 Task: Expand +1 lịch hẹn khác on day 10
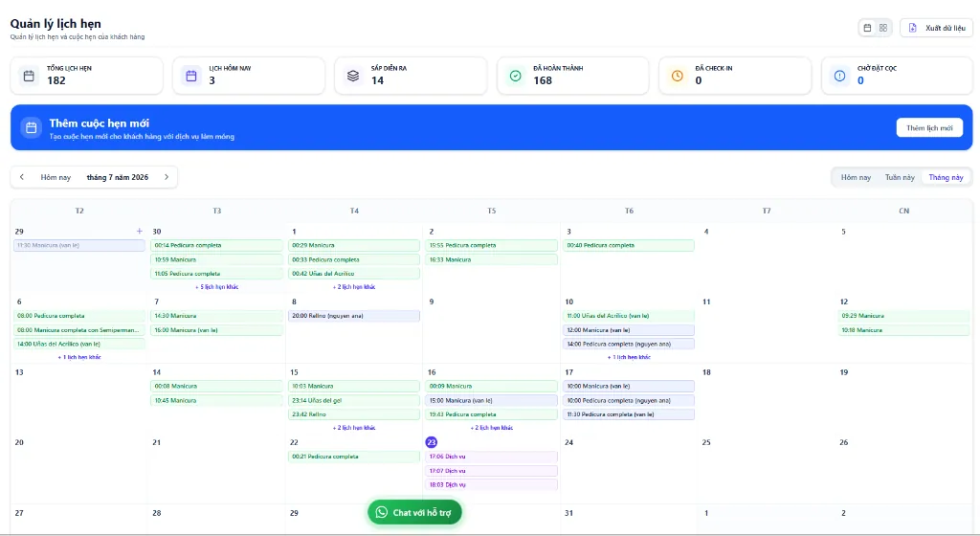coord(629,357)
